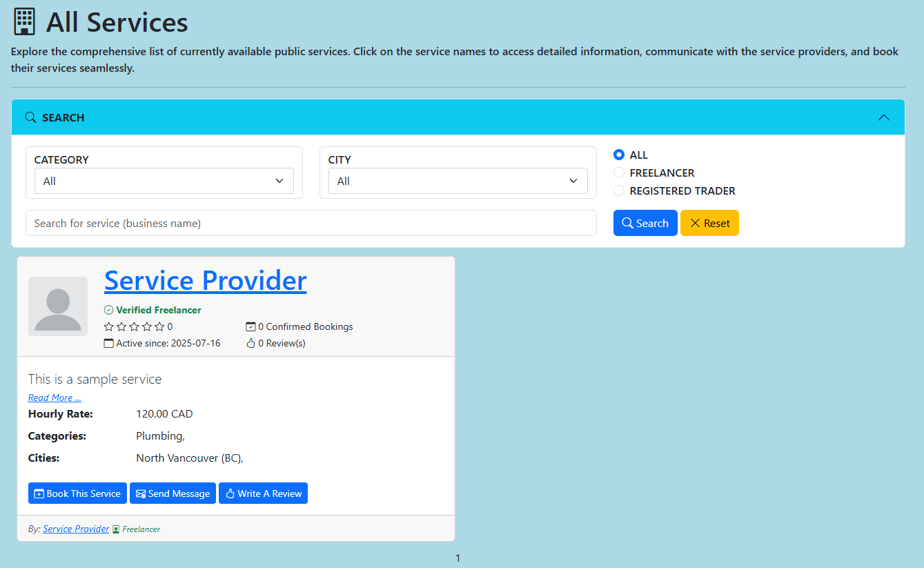Select the ALL radio button
Screen dimensions: 924x568
coord(619,155)
